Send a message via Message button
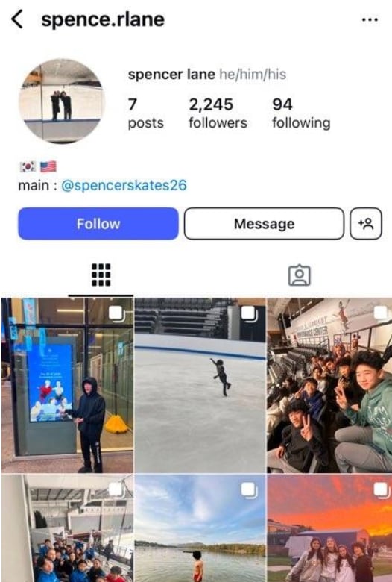This screenshot has width=392, height=582. (264, 223)
